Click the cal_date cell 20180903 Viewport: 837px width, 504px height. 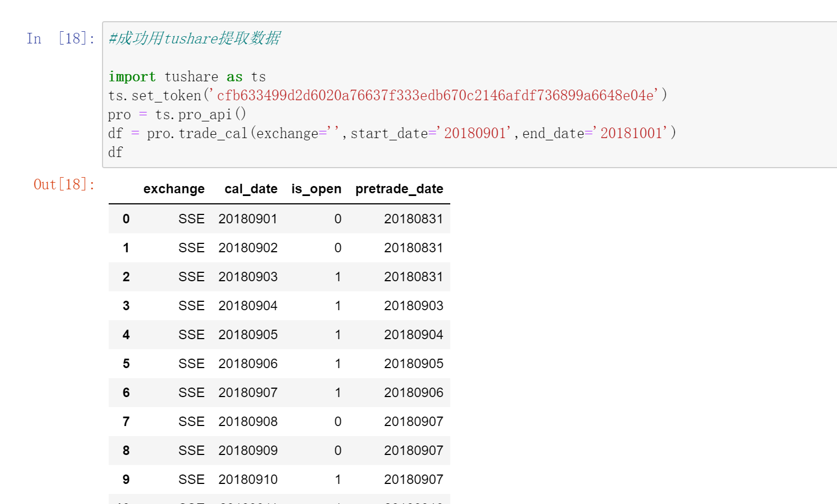248,277
